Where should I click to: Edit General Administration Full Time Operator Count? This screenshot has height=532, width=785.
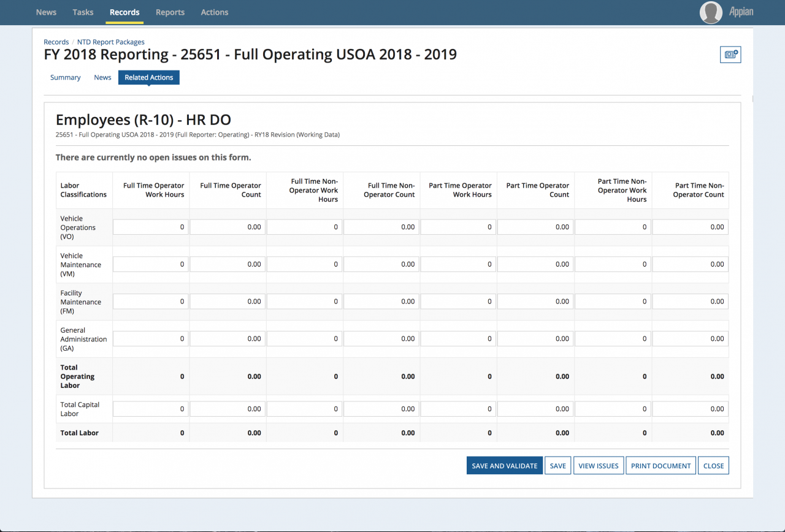[x=228, y=339]
